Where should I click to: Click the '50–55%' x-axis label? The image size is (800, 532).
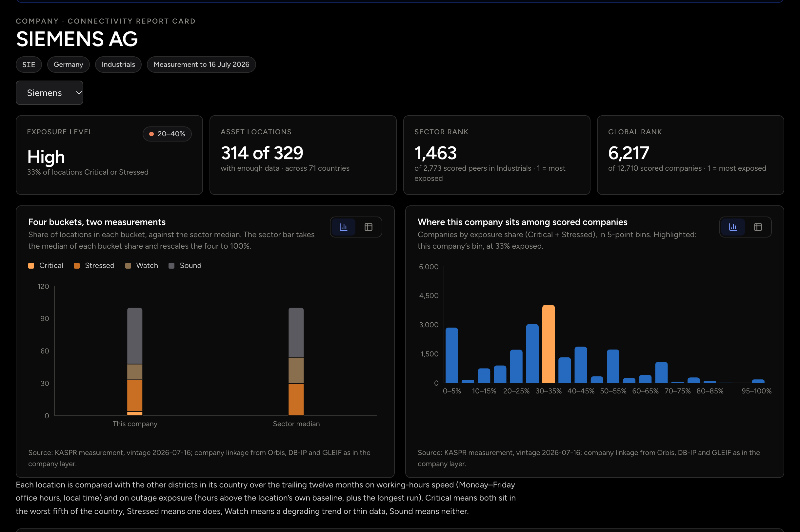click(x=613, y=391)
